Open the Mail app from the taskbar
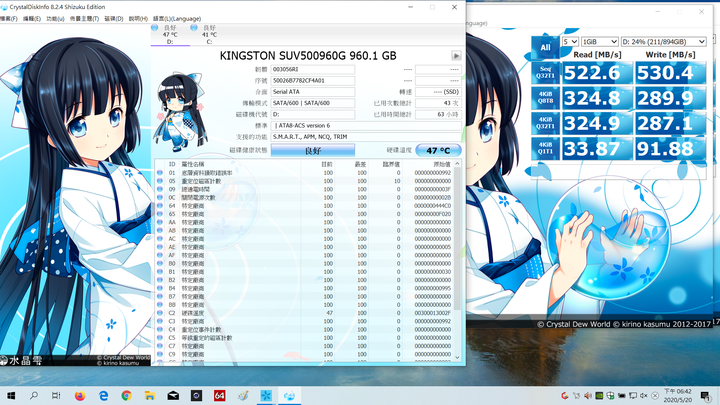Screen dimensions: 720x405 click(173, 395)
